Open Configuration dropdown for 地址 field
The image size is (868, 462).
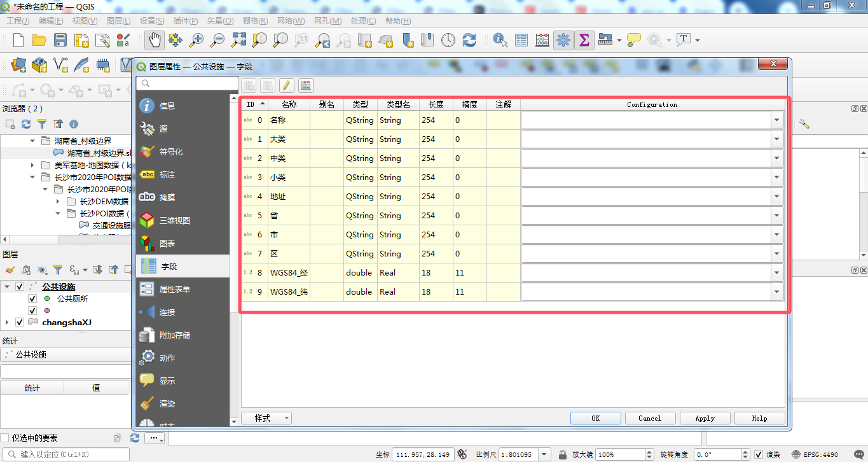[777, 197]
